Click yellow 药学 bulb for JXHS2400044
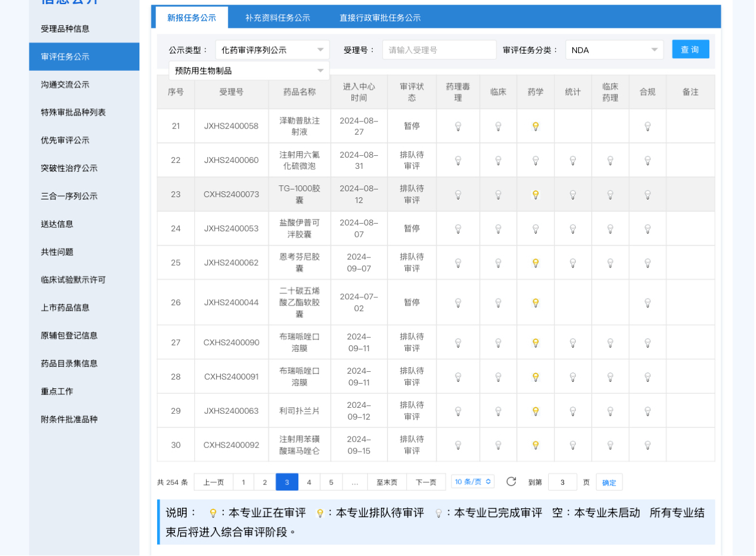The image size is (756, 556). [535, 303]
